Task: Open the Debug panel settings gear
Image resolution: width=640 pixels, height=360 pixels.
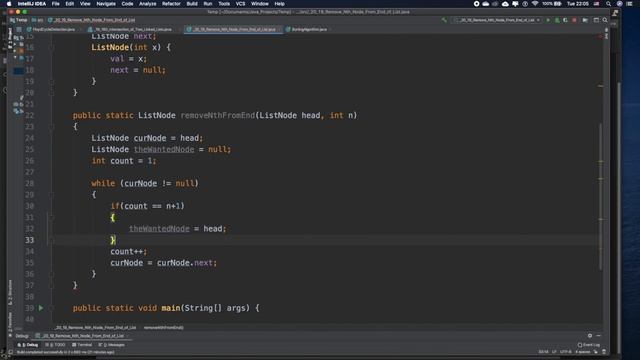Action: pyautogui.click(x=590, y=336)
